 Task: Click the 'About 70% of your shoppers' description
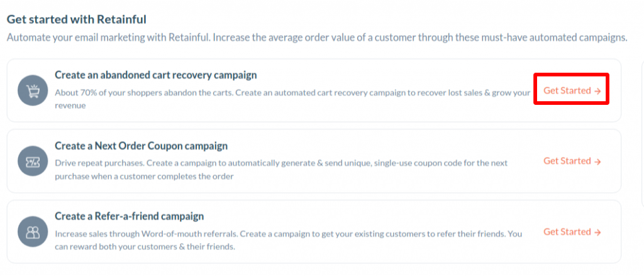(x=292, y=99)
